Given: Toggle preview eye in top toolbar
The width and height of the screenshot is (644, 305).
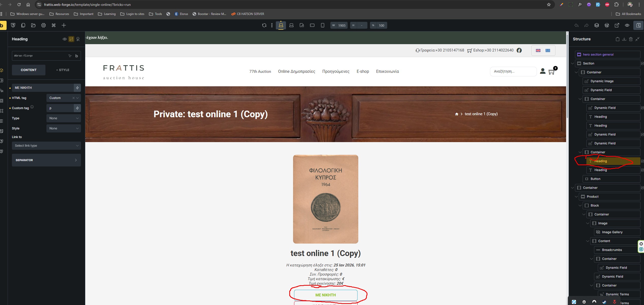Looking at the screenshot, I should pyautogui.click(x=627, y=25).
